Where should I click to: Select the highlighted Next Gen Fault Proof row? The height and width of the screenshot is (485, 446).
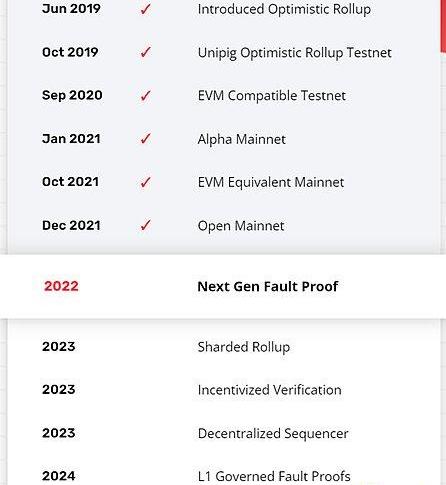tap(223, 286)
